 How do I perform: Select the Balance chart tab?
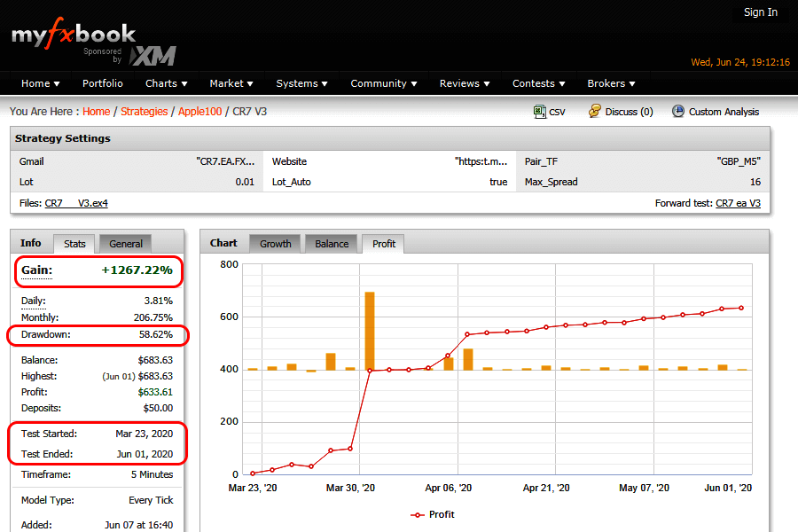tap(332, 244)
